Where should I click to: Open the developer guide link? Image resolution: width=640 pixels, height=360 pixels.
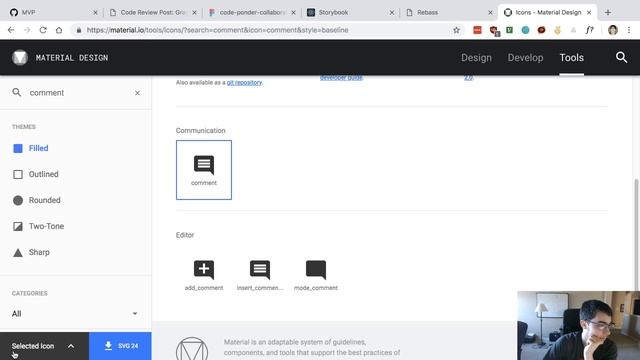point(341,78)
